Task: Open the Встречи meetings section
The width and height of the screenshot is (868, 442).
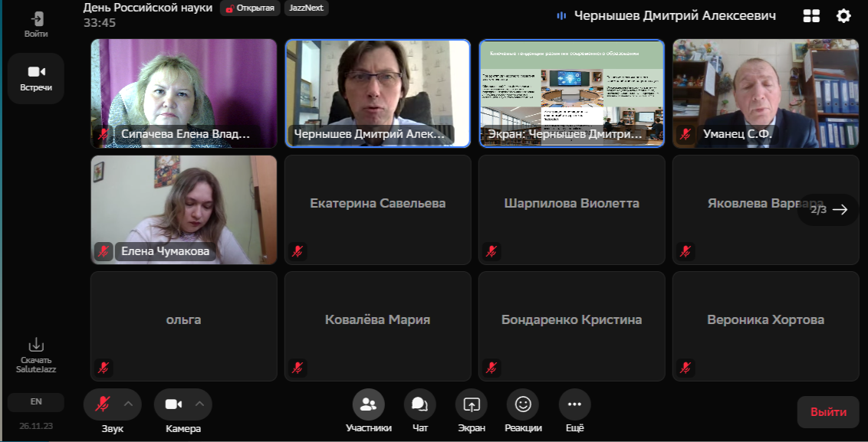Action: click(36, 78)
